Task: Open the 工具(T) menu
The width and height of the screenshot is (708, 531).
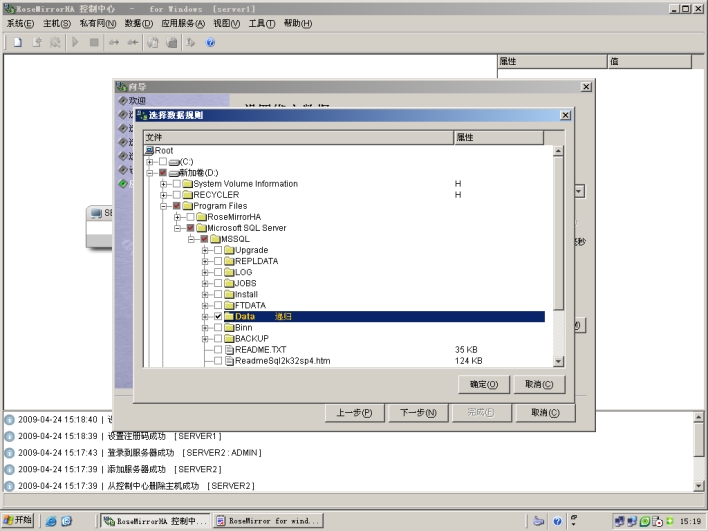Action: point(262,23)
